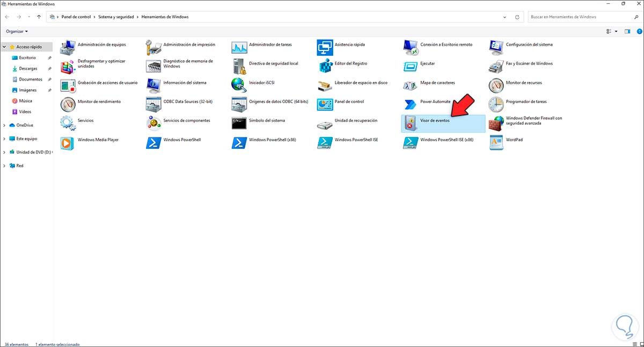Image resolution: width=644 pixels, height=347 pixels.
Task: Select Diagnóstico de memoria de Windows icon
Action: (x=153, y=67)
